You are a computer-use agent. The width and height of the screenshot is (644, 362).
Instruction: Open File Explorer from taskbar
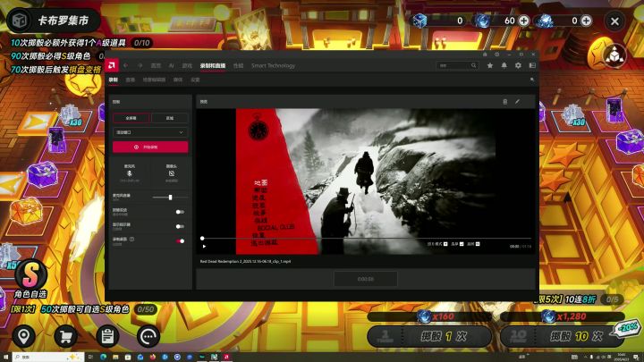pyautogui.click(x=115, y=357)
